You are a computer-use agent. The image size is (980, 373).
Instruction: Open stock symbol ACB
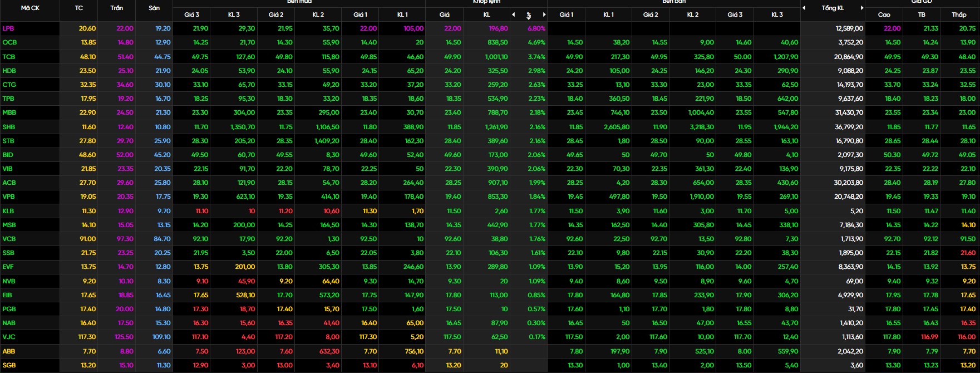pyautogui.click(x=9, y=183)
